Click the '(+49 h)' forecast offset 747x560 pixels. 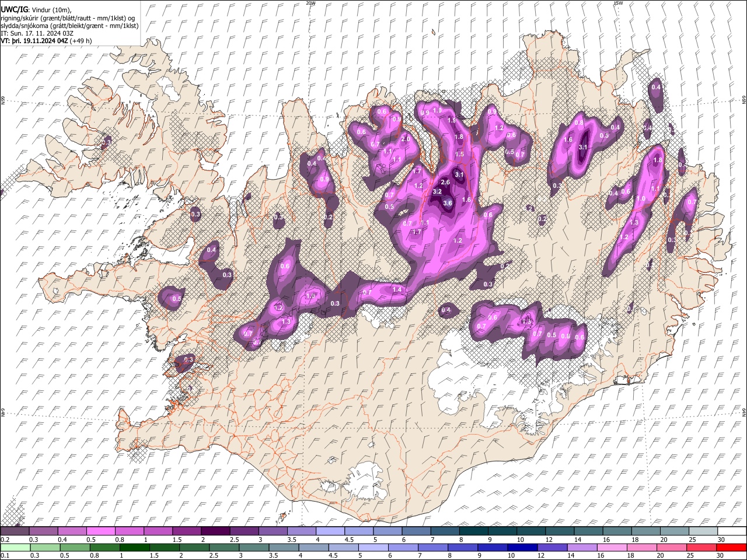[x=82, y=41]
